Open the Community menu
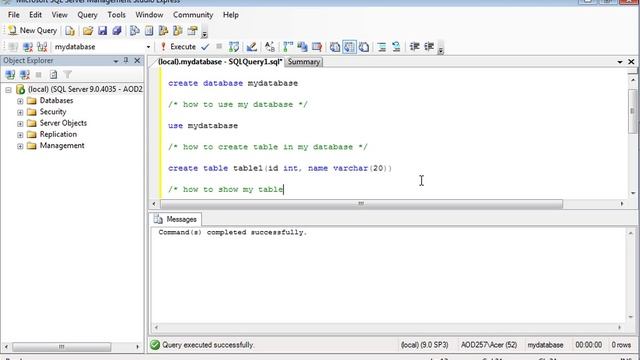640x360 pixels. pos(193,15)
